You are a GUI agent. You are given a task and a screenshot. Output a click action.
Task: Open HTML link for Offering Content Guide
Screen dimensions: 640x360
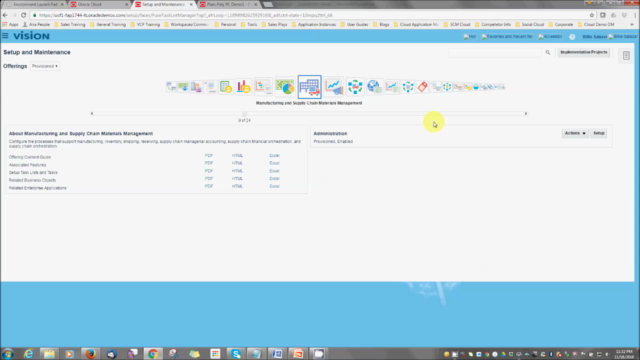(237, 156)
